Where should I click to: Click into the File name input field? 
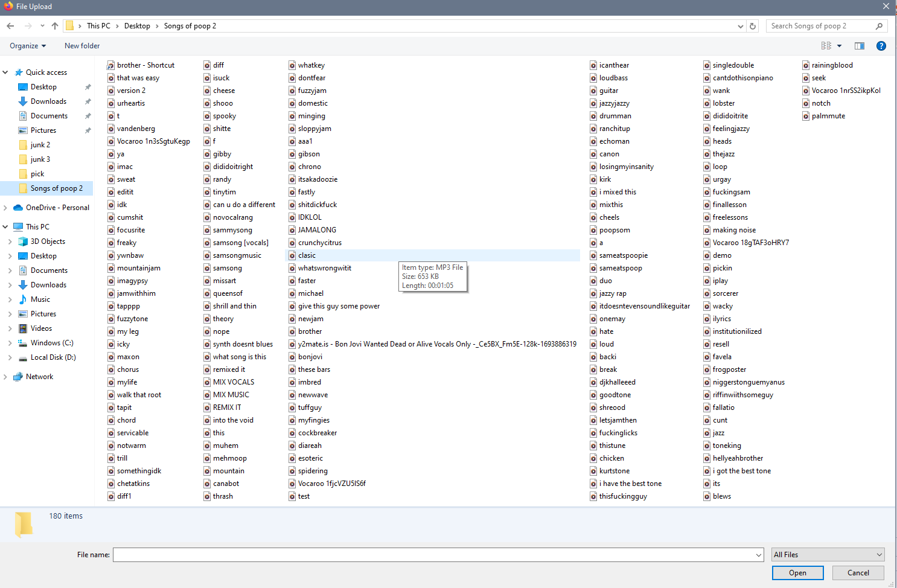click(x=434, y=555)
